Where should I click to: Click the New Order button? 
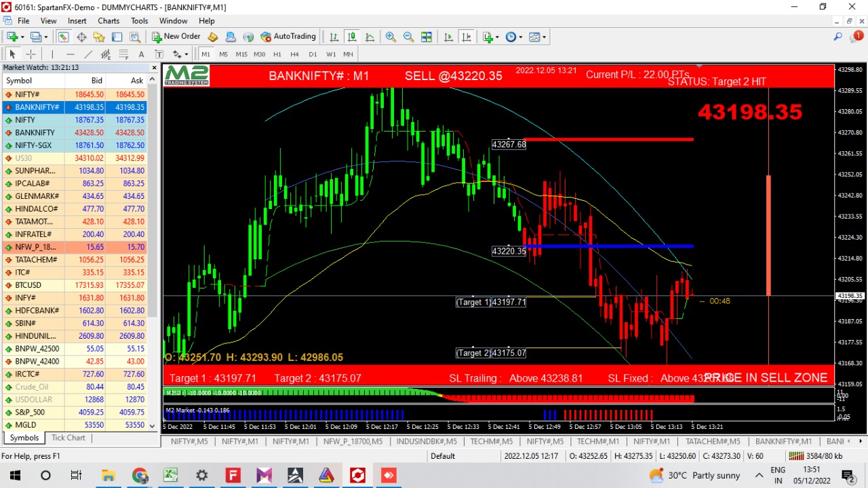176,37
